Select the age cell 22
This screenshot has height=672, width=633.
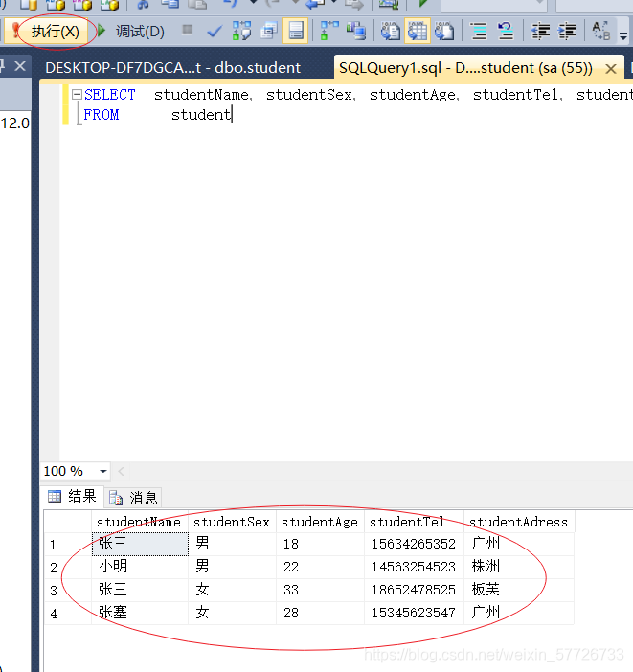tap(321, 567)
